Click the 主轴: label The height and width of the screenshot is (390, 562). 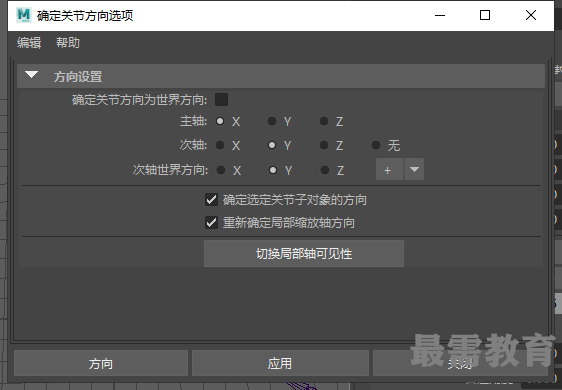194,121
